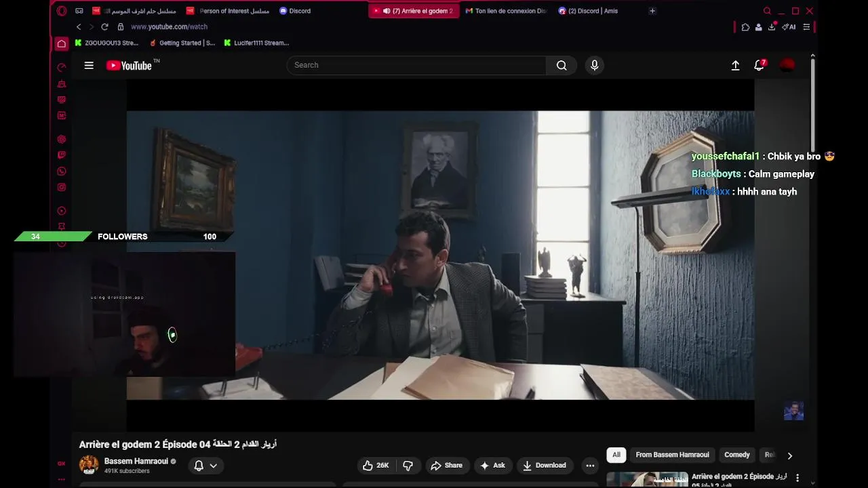Image resolution: width=868 pixels, height=488 pixels.
Task: Click the video title 'Arrière el godem 2 Épisode 04'
Action: click(x=178, y=445)
